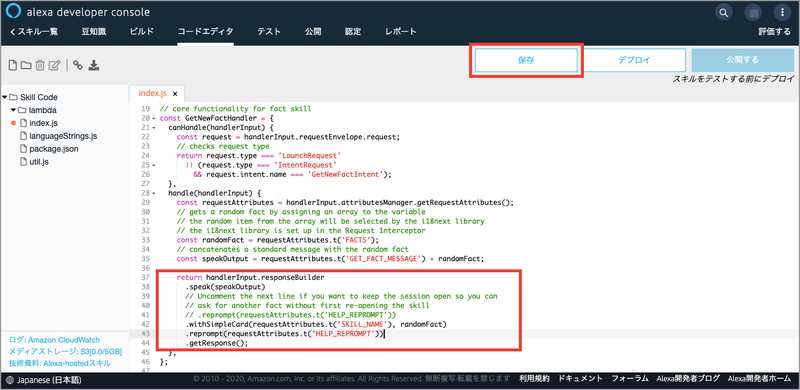Open the 利用規約 footer link
The width and height of the screenshot is (800, 390).
(x=534, y=379)
